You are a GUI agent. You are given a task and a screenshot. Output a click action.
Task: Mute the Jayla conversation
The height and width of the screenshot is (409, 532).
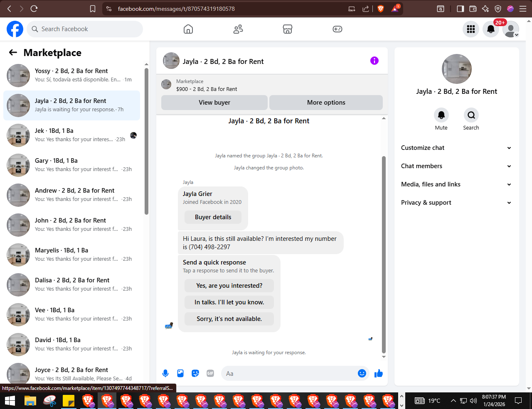(441, 115)
